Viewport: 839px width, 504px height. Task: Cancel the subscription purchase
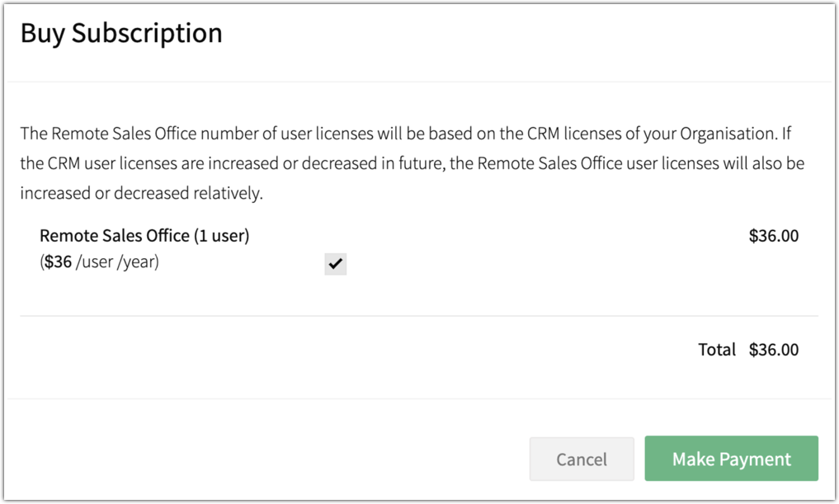click(x=582, y=459)
